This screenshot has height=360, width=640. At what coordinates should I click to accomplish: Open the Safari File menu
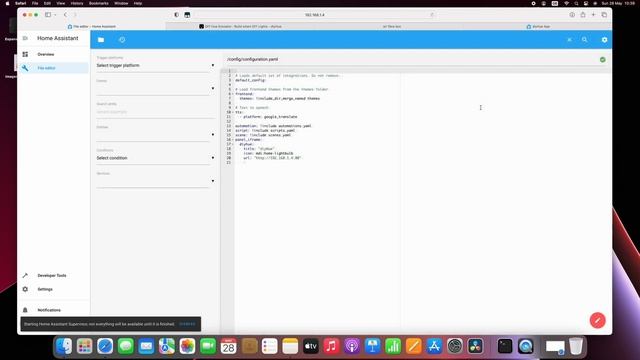click(35, 3)
